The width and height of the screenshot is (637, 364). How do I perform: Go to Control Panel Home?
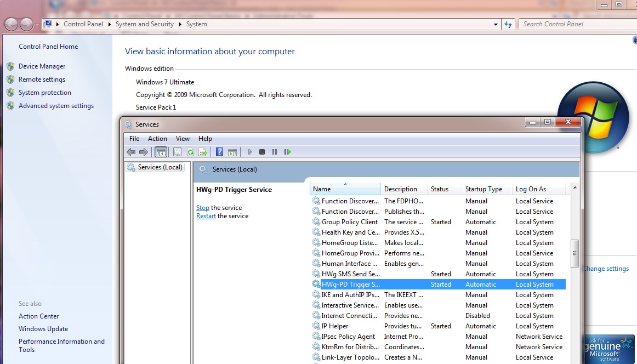48,46
